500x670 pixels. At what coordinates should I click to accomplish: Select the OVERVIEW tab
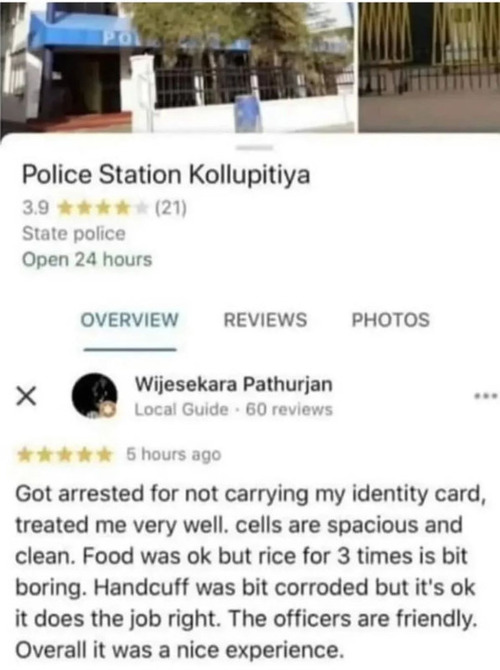(129, 320)
